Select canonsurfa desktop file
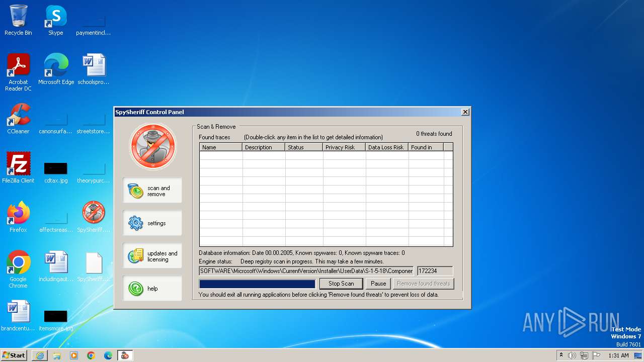 (56, 123)
